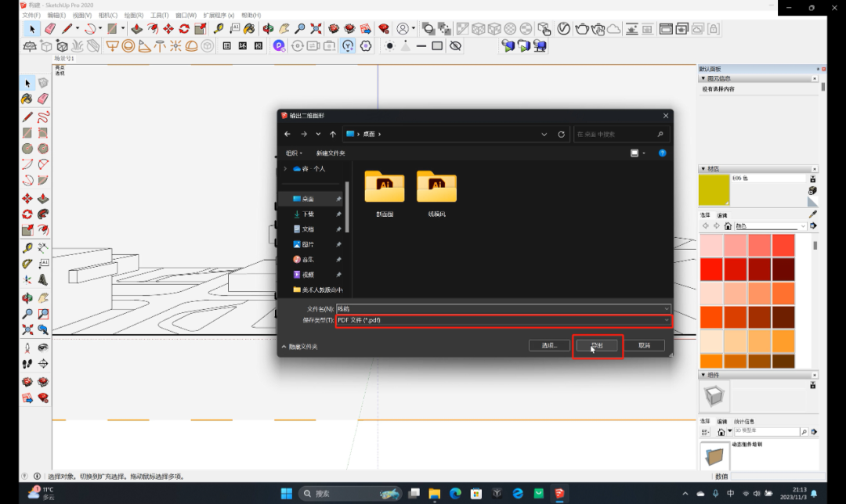Click the sample paint eyedropper in Materials panel

812,214
